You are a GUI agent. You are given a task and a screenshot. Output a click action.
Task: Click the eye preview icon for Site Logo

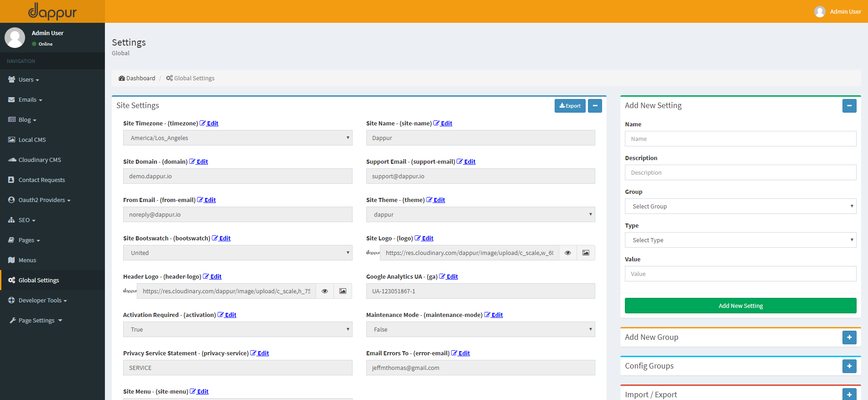click(x=568, y=253)
